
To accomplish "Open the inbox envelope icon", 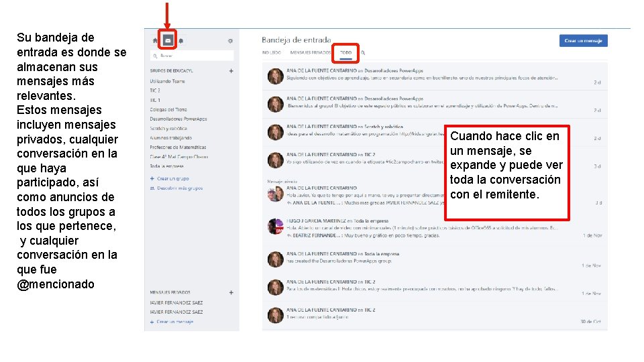I will point(168,40).
